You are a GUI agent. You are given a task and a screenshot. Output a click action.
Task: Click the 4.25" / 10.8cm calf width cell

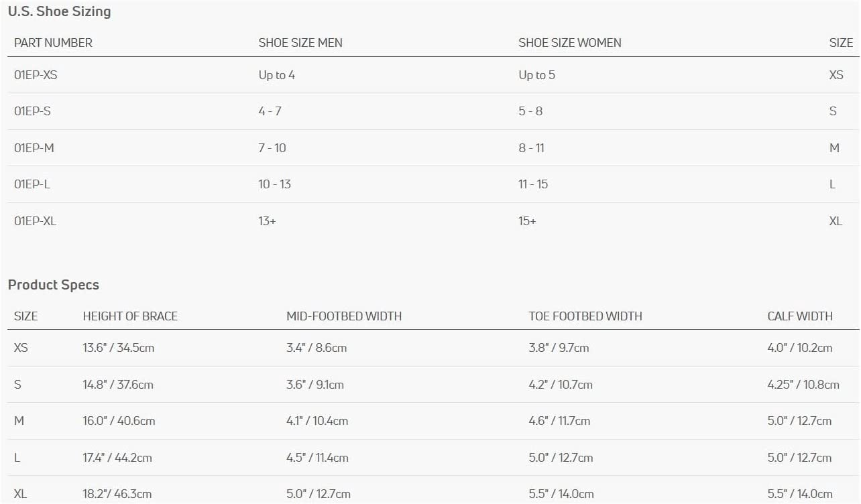click(x=803, y=385)
